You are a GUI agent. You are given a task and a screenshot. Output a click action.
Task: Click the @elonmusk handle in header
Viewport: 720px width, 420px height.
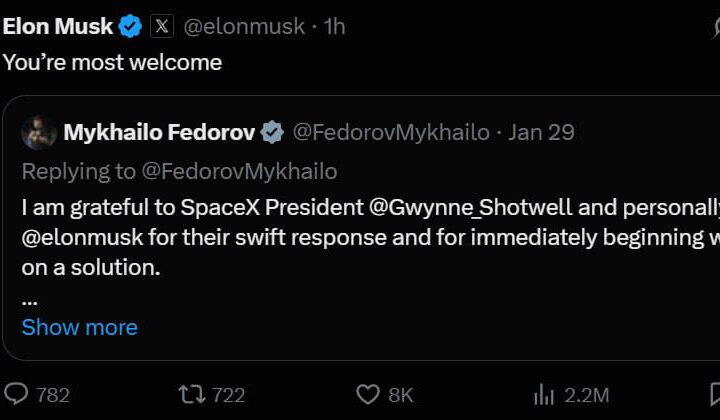pos(245,26)
